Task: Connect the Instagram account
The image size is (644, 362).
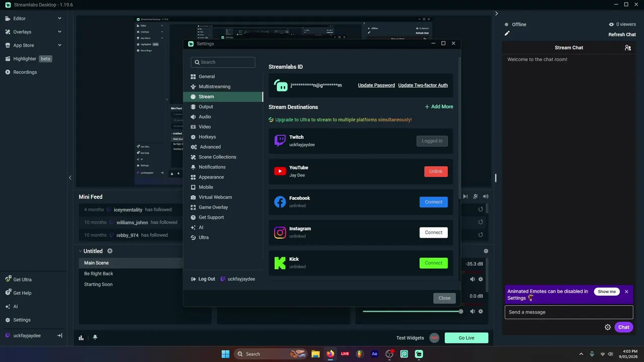Action: tap(434, 232)
